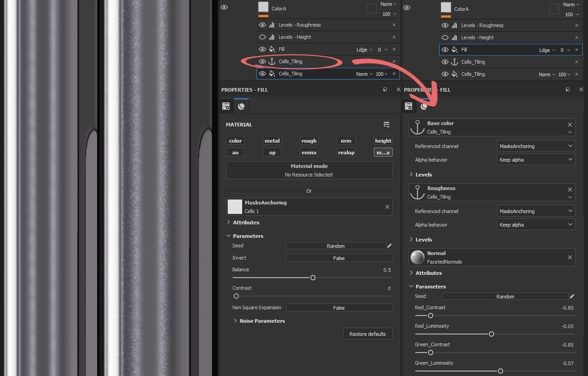
Task: Open Norm blend dropdown on left Cells_Tiling fill
Action: pos(365,74)
